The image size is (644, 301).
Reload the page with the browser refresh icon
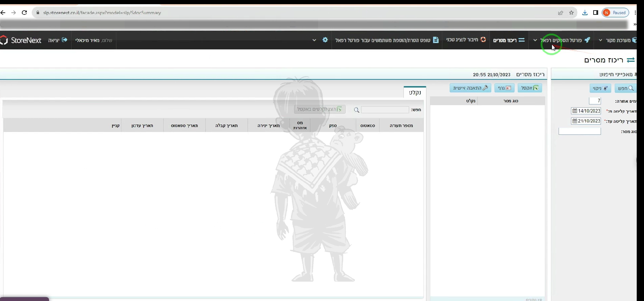pyautogui.click(x=24, y=13)
